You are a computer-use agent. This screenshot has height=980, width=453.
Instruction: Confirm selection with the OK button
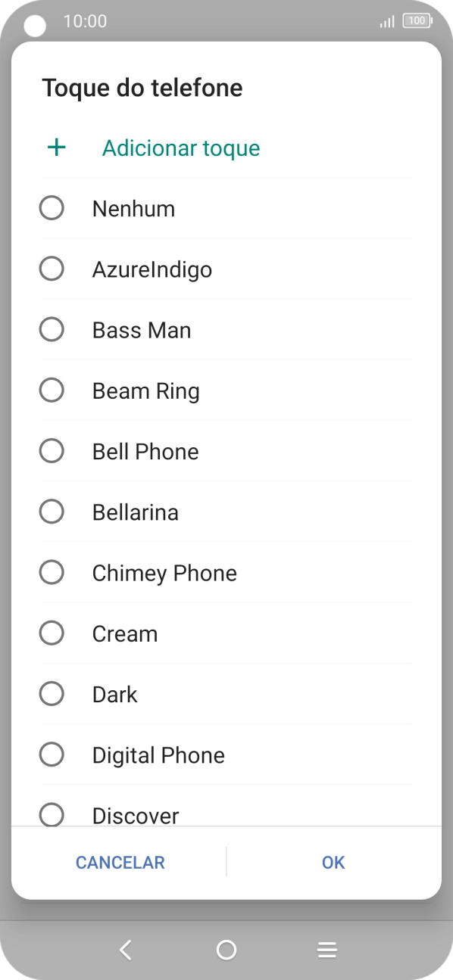332,862
